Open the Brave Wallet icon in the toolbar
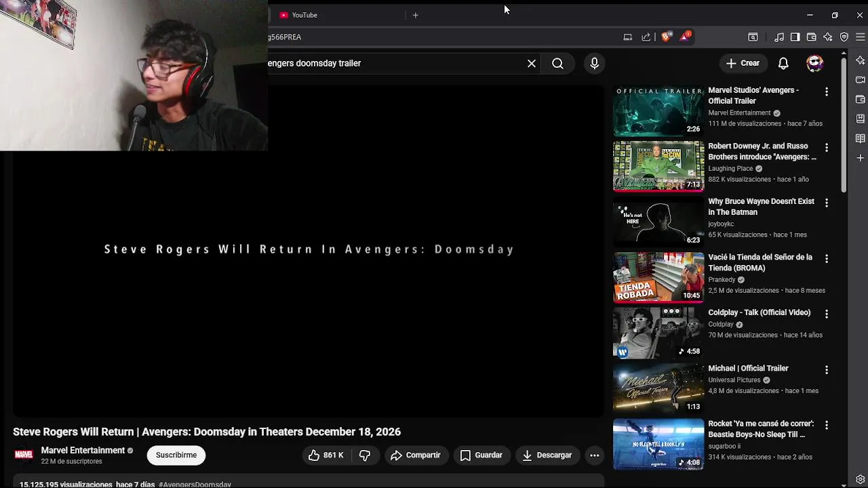 812,37
